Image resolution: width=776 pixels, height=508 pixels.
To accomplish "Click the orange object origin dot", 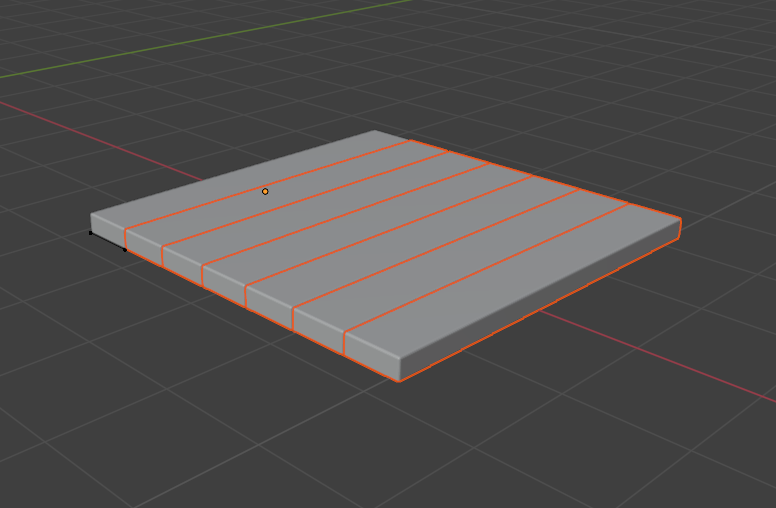I will [x=265, y=192].
